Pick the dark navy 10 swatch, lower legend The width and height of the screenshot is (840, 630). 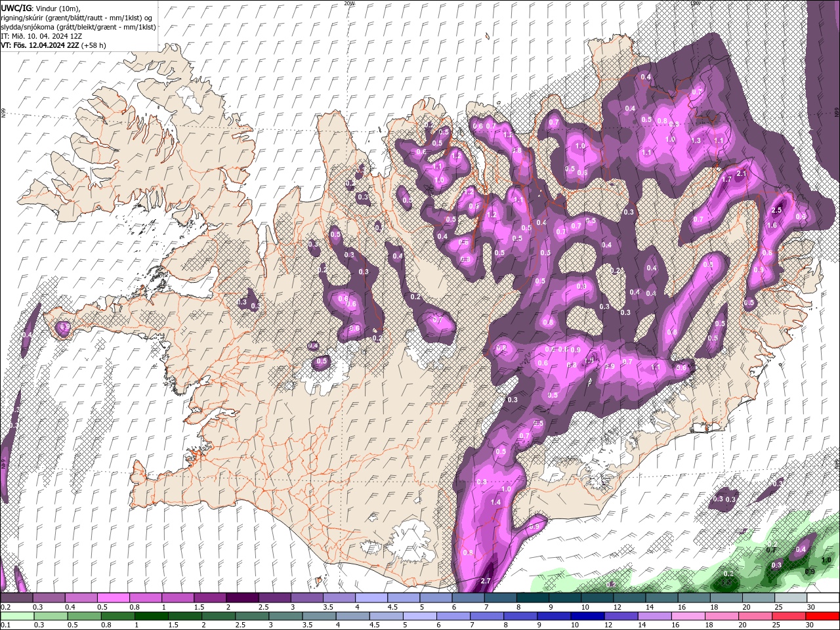586,616
